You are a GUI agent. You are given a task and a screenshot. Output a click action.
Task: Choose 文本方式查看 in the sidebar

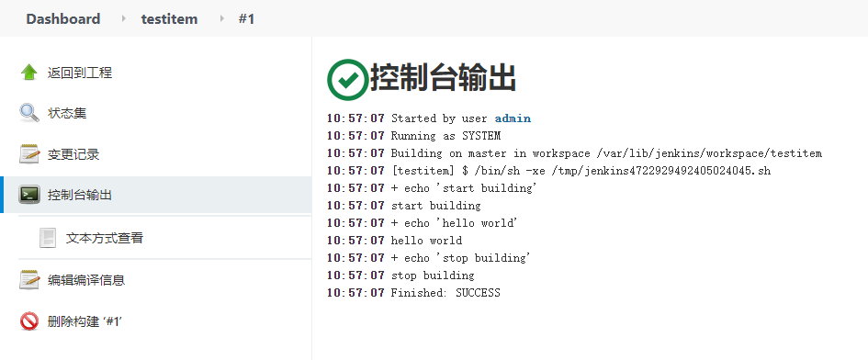[105, 238]
